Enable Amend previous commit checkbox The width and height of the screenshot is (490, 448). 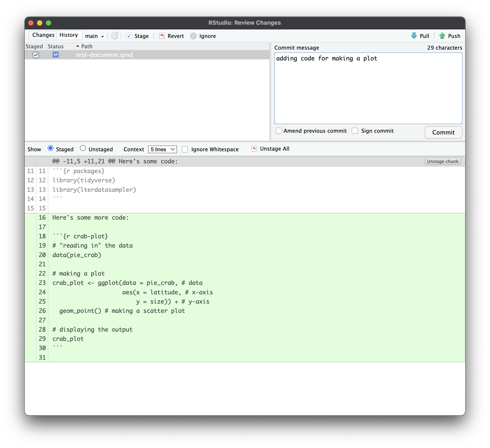[279, 131]
